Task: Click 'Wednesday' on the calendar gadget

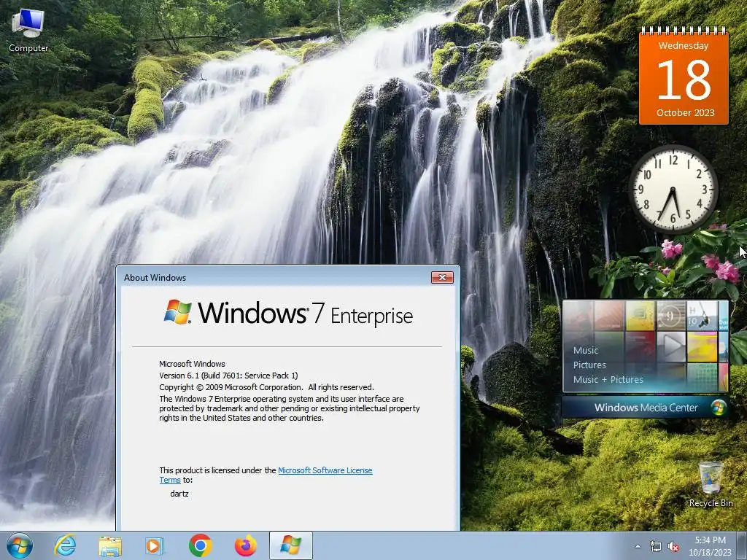Action: pos(683,46)
